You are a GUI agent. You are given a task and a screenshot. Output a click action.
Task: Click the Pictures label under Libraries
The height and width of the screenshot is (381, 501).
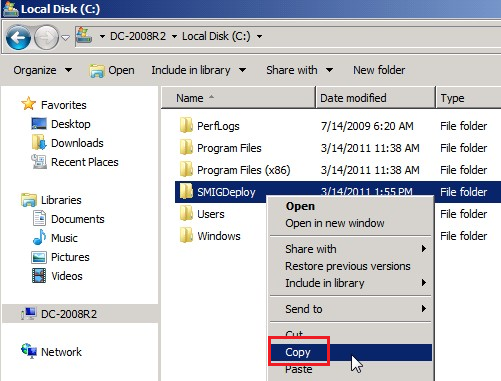[70, 257]
